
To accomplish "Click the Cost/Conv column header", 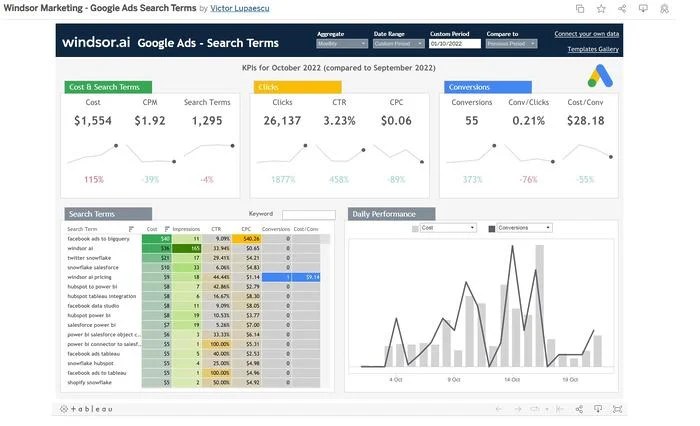I will tap(306, 229).
